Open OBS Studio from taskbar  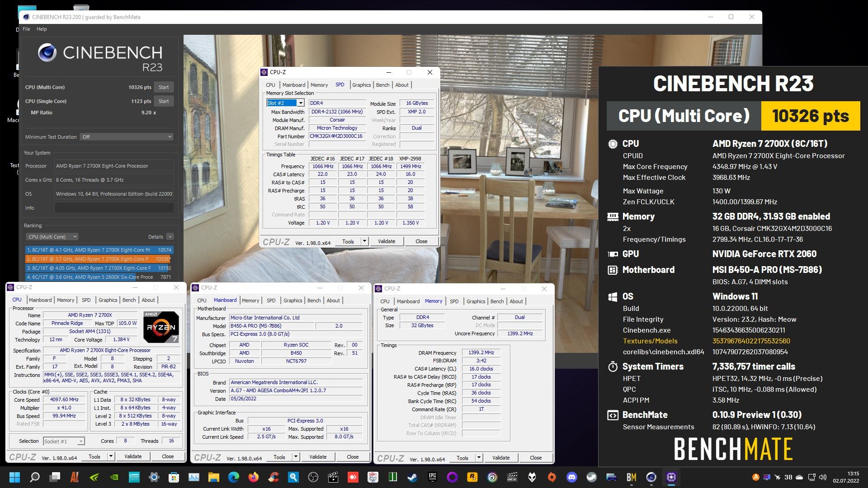click(313, 477)
